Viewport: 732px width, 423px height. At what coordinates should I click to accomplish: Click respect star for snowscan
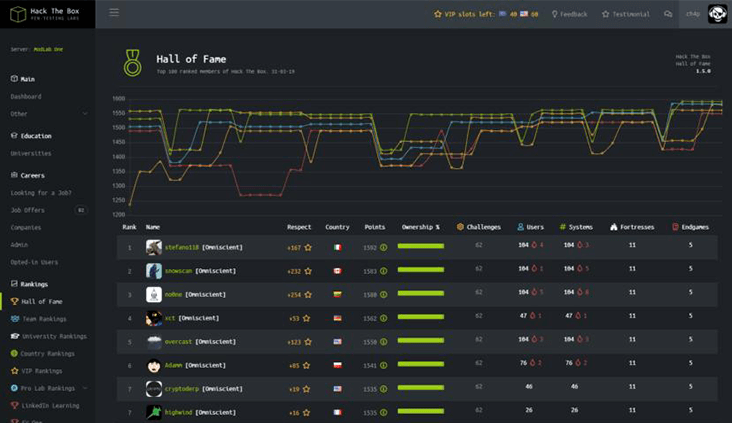point(308,271)
